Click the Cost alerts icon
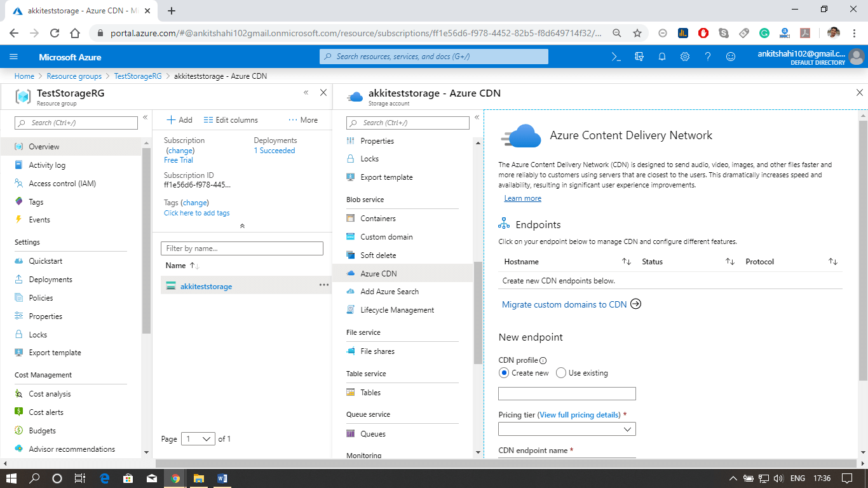Screen dimensions: 868x488 point(18,412)
